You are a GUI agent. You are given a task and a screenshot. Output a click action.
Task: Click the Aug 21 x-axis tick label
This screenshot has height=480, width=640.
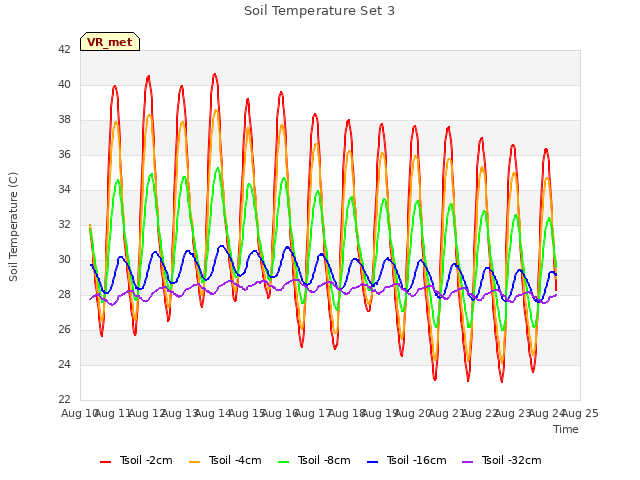pos(447,413)
